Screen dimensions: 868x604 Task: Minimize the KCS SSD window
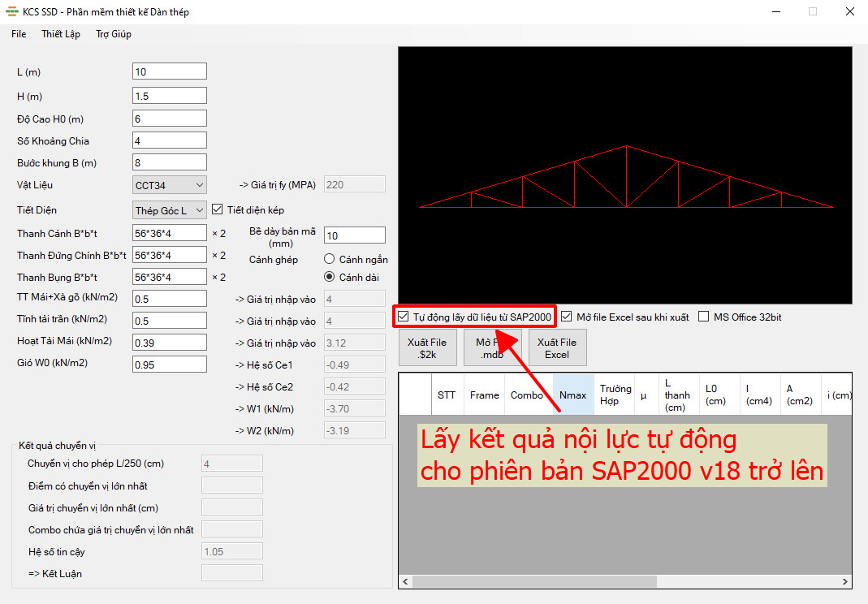pyautogui.click(x=777, y=11)
